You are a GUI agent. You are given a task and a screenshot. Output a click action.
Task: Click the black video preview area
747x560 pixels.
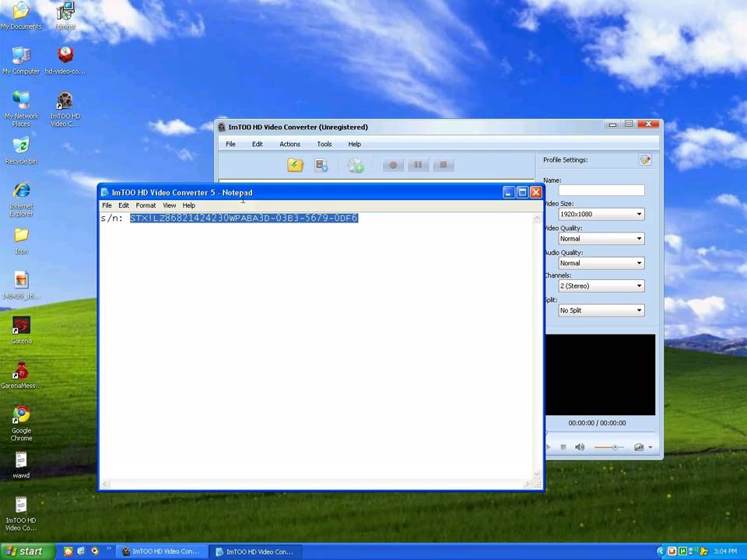coord(600,374)
